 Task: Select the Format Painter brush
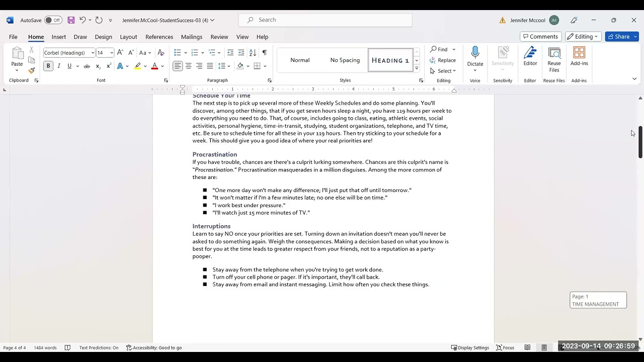tap(31, 70)
